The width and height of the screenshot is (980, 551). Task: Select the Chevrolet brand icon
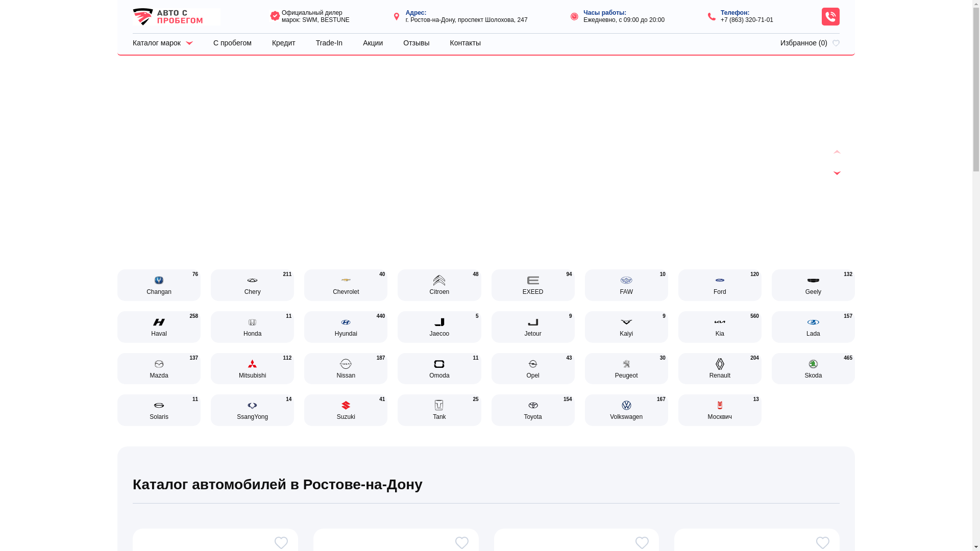(x=346, y=280)
